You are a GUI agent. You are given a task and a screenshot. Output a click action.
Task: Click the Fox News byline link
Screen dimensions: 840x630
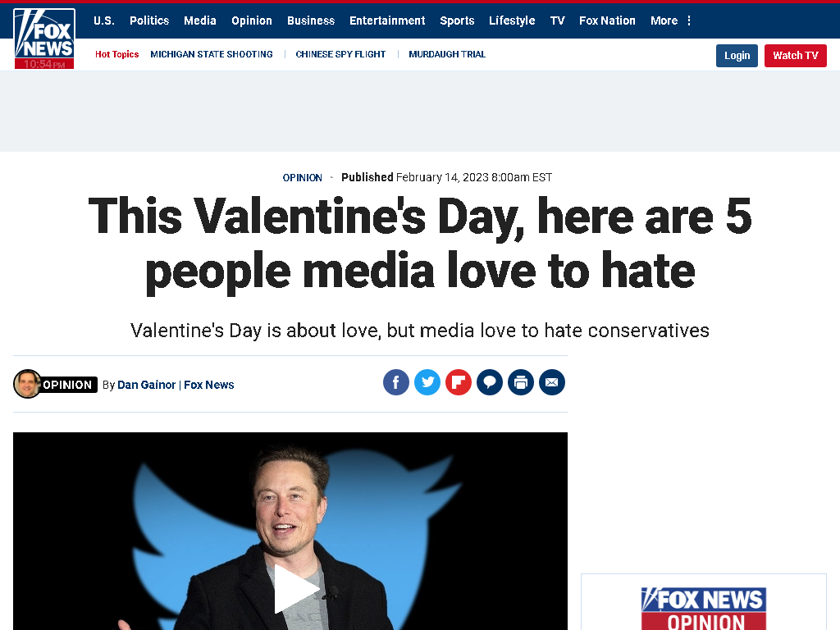click(x=209, y=385)
